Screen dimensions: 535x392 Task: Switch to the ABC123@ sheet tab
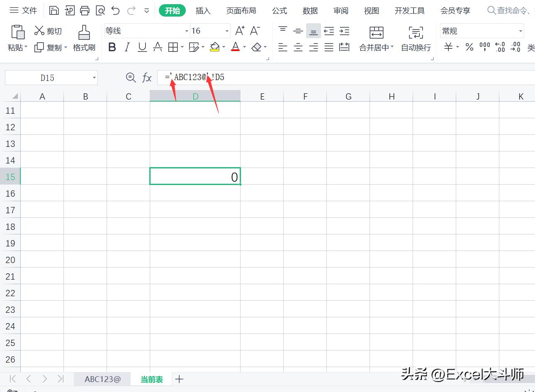tap(102, 379)
